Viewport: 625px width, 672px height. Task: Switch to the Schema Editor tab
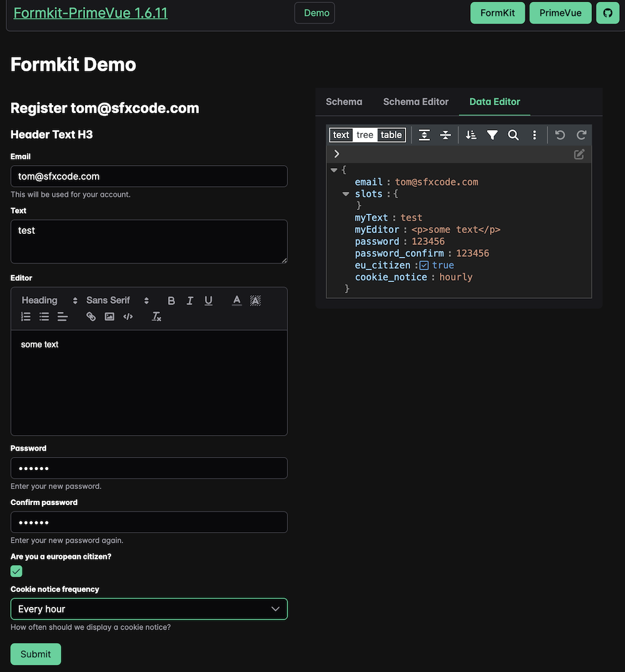pos(416,102)
